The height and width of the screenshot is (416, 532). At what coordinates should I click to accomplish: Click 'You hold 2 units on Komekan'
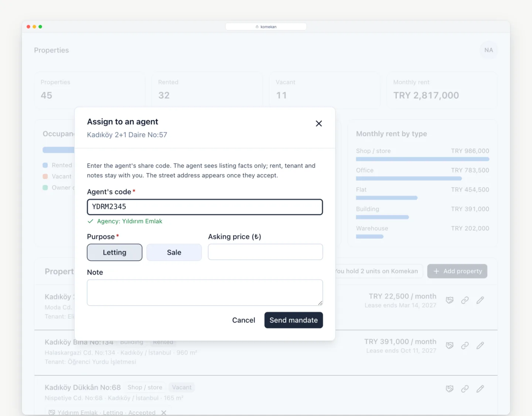[376, 271]
